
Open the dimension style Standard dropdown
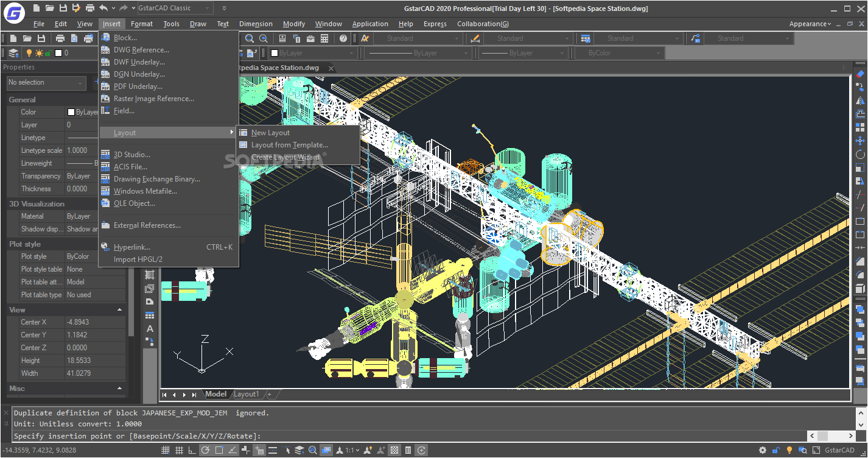[528, 38]
